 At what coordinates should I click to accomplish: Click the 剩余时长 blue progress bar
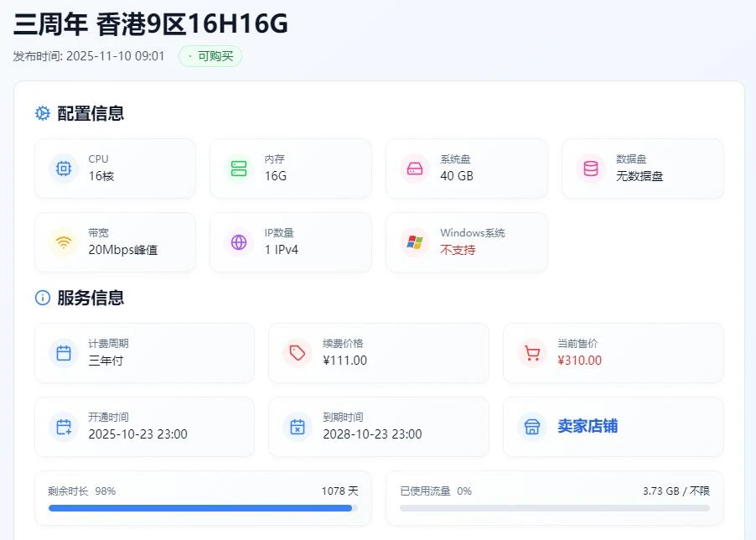pyautogui.click(x=203, y=507)
